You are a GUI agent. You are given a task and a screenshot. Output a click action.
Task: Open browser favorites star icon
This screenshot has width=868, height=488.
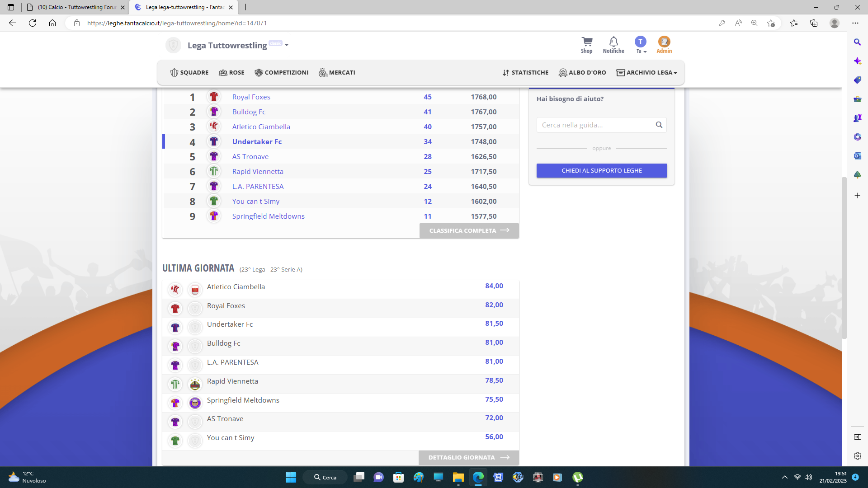pyautogui.click(x=793, y=23)
